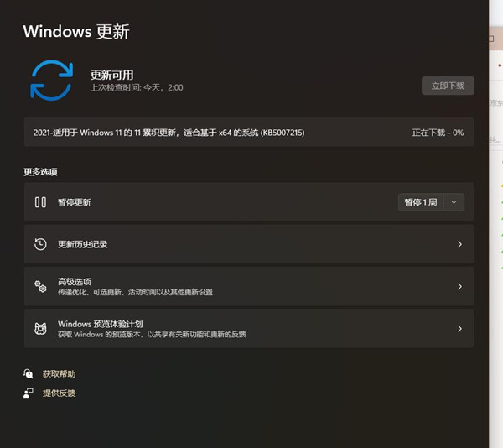Click the pause icon beside 暂停更新
Viewport: 503px width, 448px height.
40,202
